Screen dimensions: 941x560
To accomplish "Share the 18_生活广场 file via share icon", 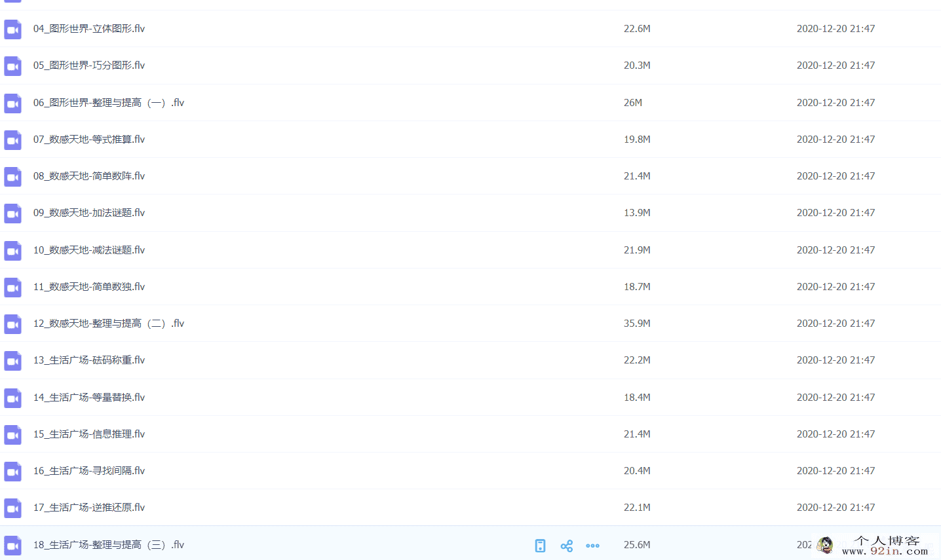I will click(567, 546).
